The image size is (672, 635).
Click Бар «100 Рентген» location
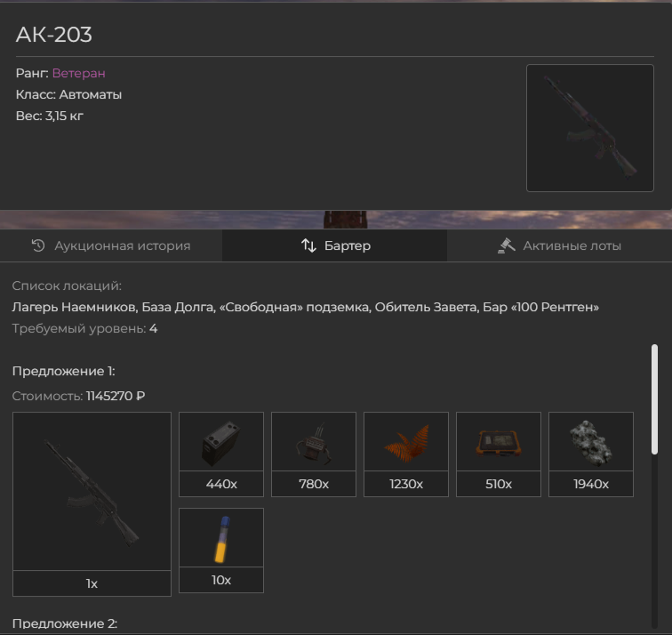[x=540, y=307]
